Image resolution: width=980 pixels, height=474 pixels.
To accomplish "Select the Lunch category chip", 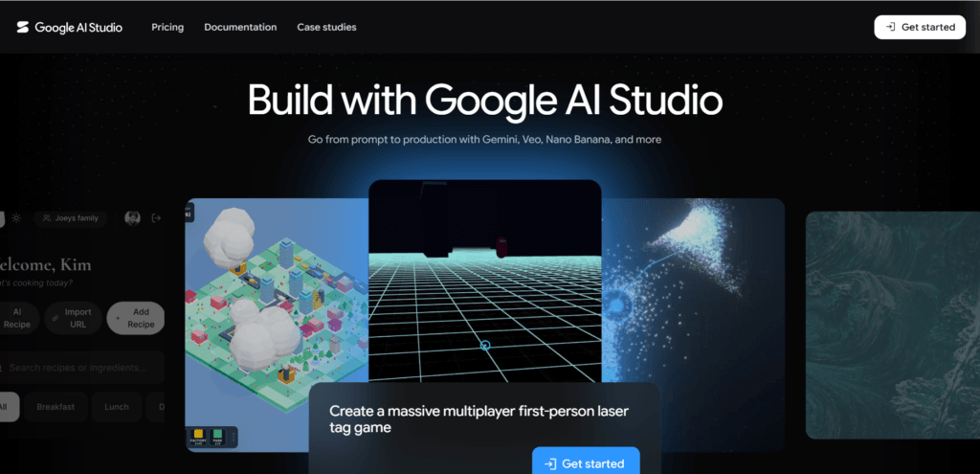I will point(116,407).
